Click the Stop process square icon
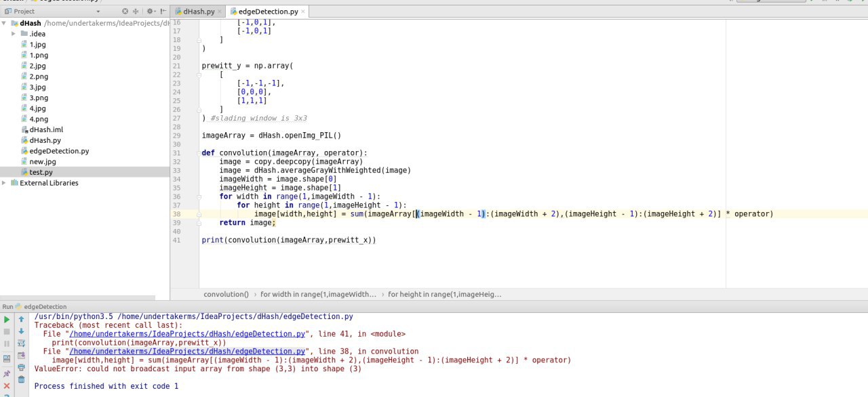The width and height of the screenshot is (868, 397). point(7,331)
